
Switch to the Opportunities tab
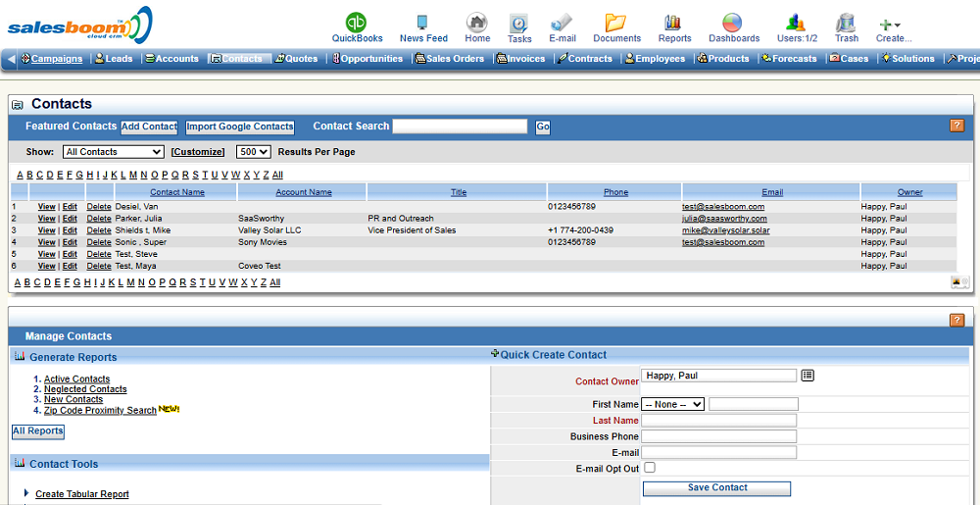tap(367, 59)
